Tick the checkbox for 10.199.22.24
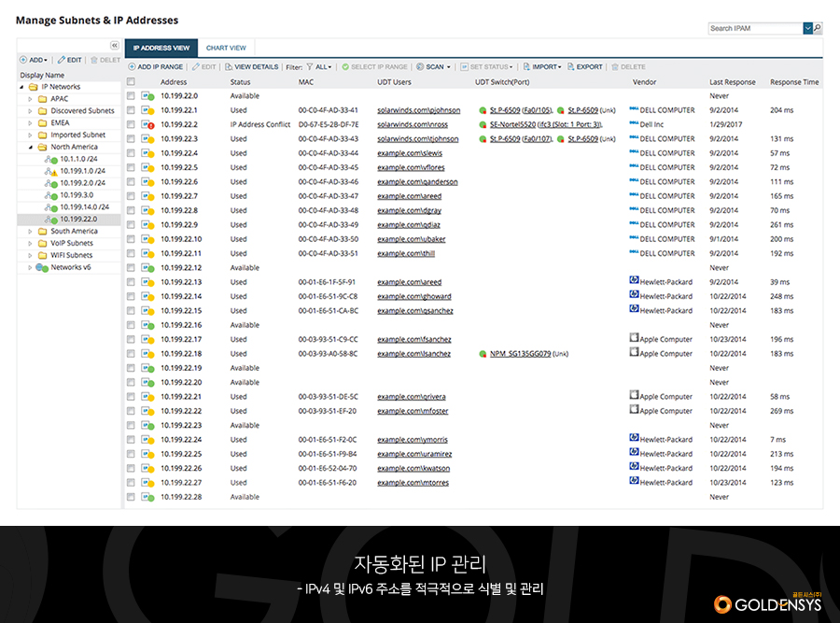The image size is (840, 623). pyautogui.click(x=131, y=440)
